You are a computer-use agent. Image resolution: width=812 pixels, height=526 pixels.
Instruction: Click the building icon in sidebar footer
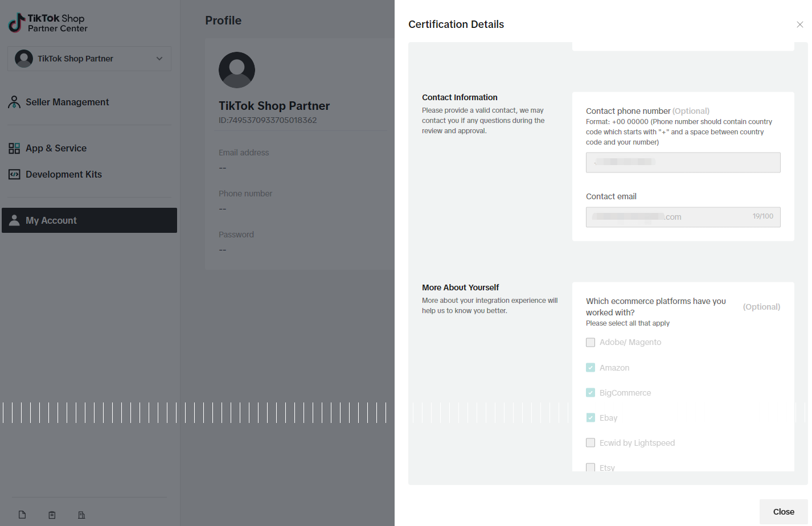click(81, 515)
